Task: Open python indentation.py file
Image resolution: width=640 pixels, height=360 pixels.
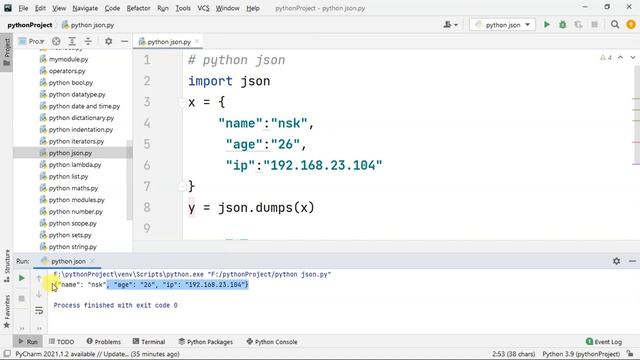Action: click(80, 129)
